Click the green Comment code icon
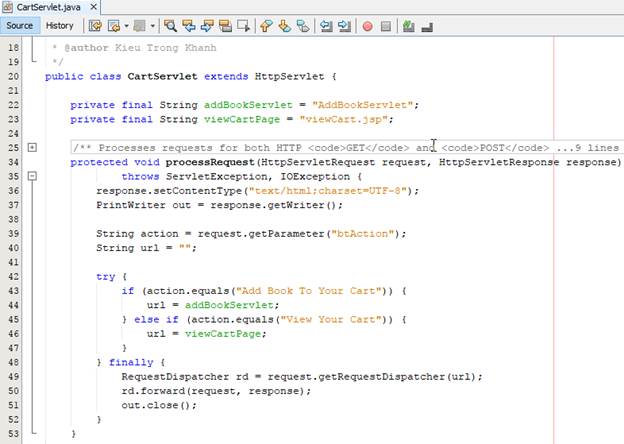The width and height of the screenshot is (624, 444). (x=408, y=26)
